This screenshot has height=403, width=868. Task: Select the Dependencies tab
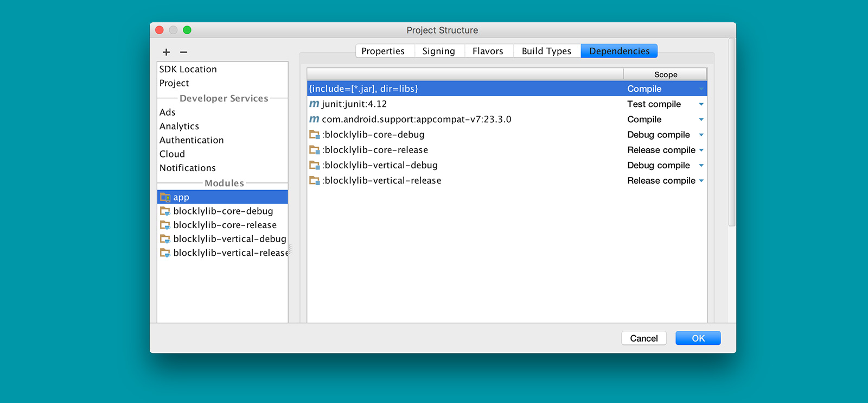(619, 51)
